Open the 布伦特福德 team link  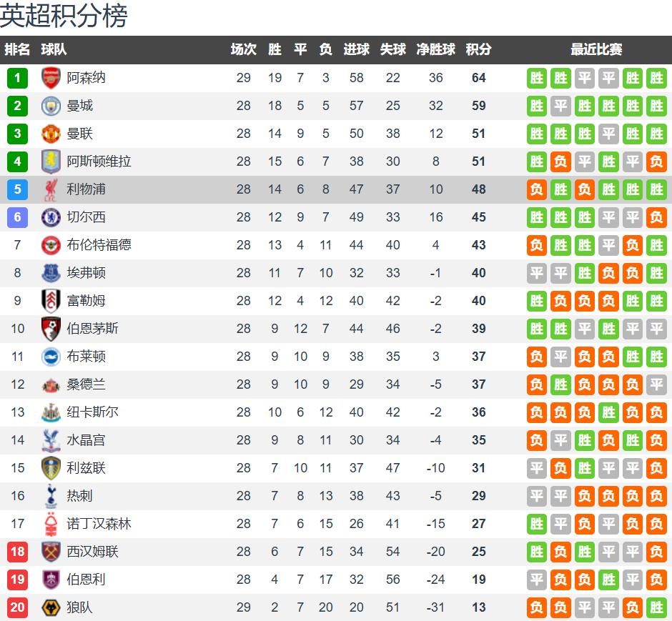point(99,245)
